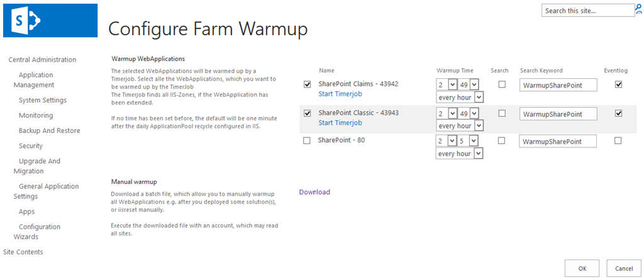The width and height of the screenshot is (644, 279).
Task: Click the Eventlog column header
Action: point(616,71)
